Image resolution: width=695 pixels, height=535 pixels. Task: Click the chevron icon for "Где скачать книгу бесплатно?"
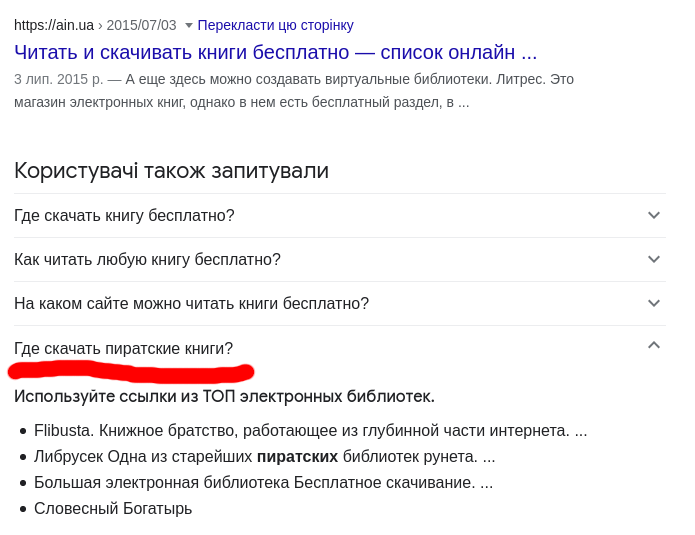654,215
